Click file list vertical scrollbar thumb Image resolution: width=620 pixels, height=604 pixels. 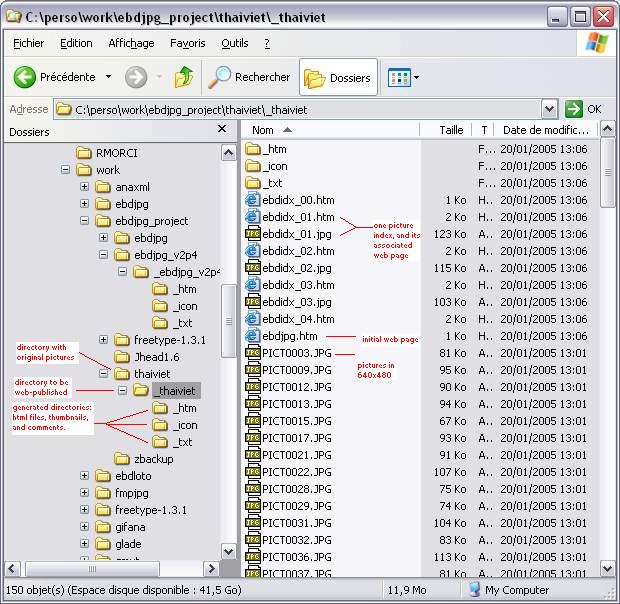pos(607,172)
